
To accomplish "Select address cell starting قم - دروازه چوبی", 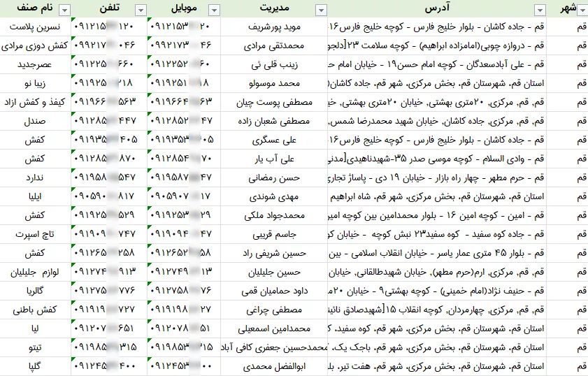I will point(437,45).
